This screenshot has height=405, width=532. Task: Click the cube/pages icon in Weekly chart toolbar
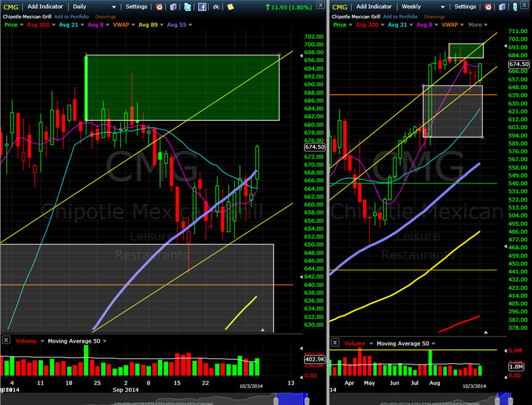point(502,7)
